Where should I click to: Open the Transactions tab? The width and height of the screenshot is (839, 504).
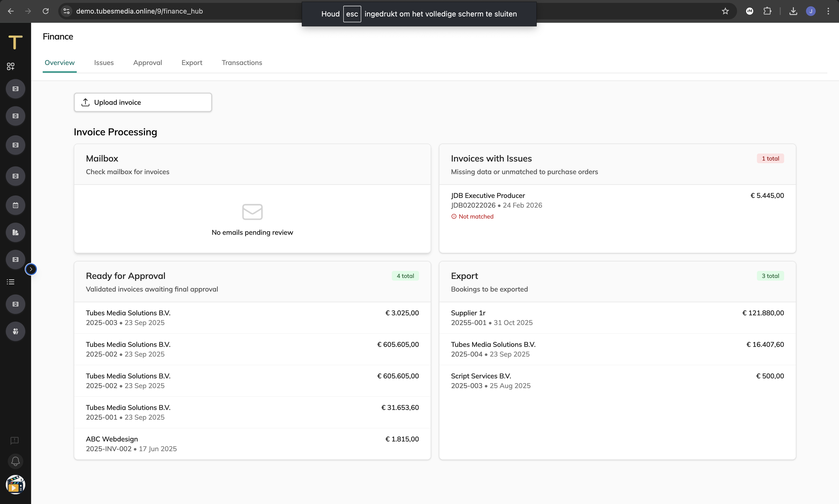click(x=242, y=62)
